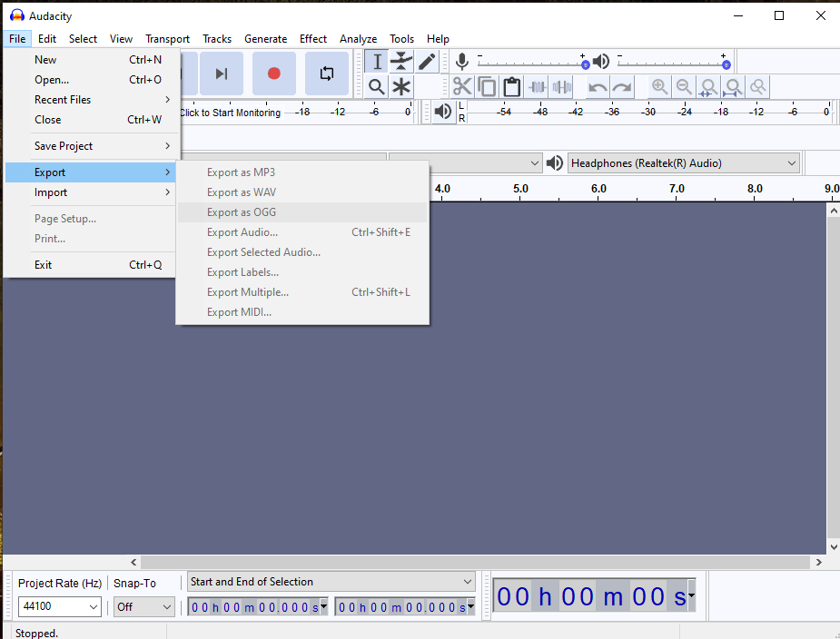The width and height of the screenshot is (840, 639).
Task: Select the Draw (pencil) tool
Action: click(x=427, y=62)
